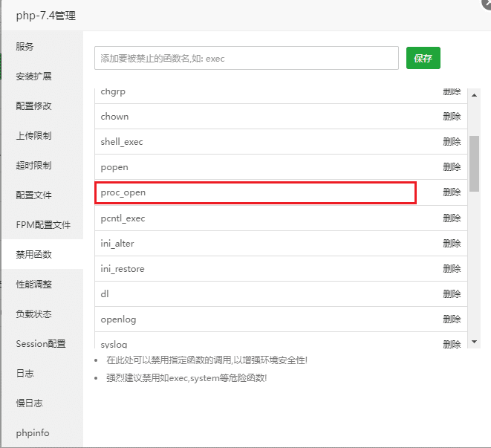Delete the ini_restore entry
The image size is (491, 448).
point(452,269)
